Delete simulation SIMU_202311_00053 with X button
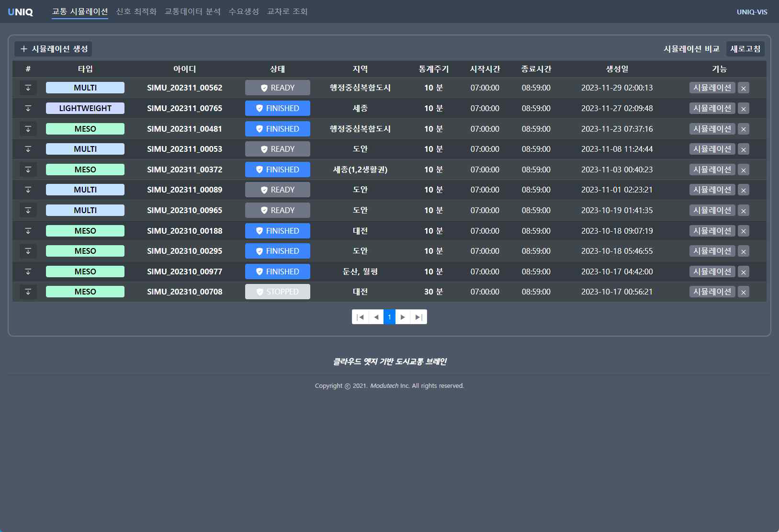 tap(744, 149)
